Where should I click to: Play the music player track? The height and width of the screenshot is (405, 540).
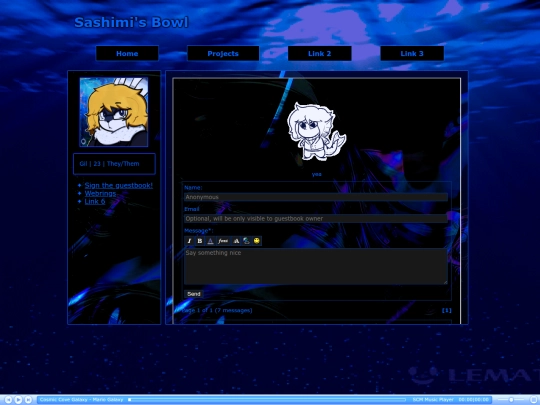(18, 400)
